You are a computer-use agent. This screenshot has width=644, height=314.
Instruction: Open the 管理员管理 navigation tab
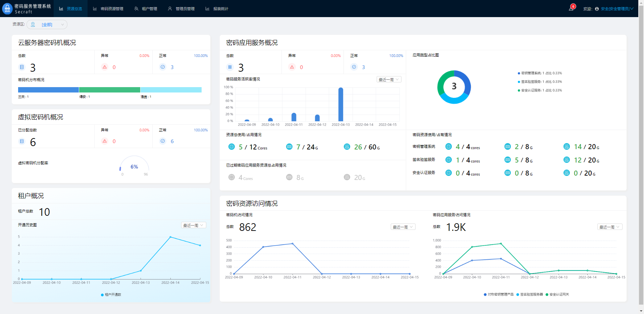[x=181, y=9]
